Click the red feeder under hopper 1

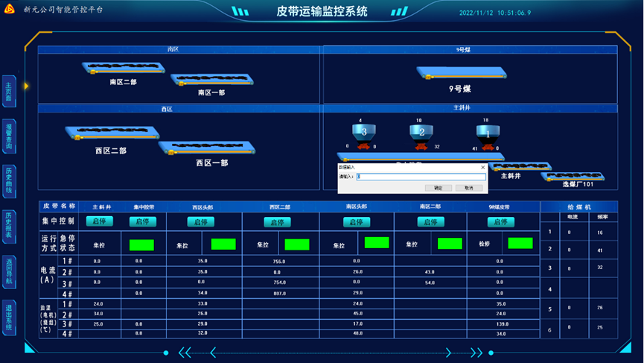488,146
